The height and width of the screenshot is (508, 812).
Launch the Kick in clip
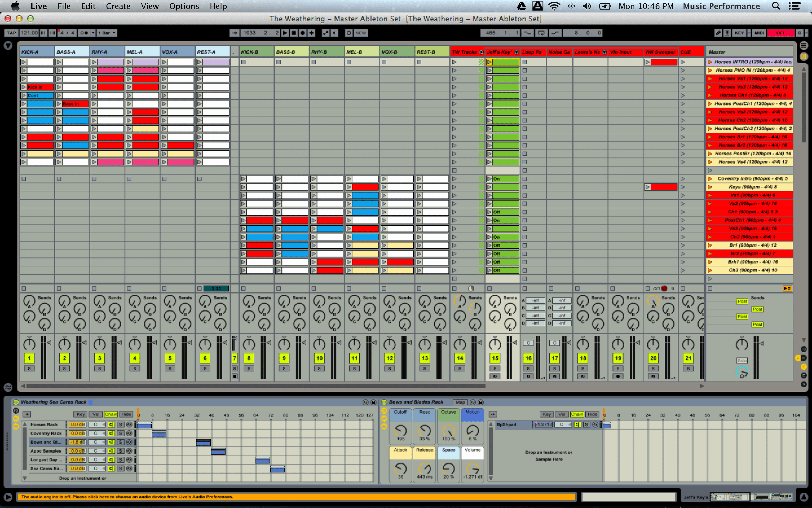[24, 87]
